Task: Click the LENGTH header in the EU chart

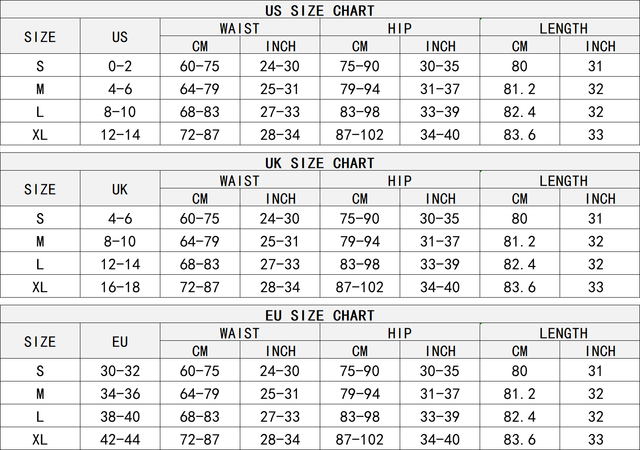Action: (x=560, y=333)
